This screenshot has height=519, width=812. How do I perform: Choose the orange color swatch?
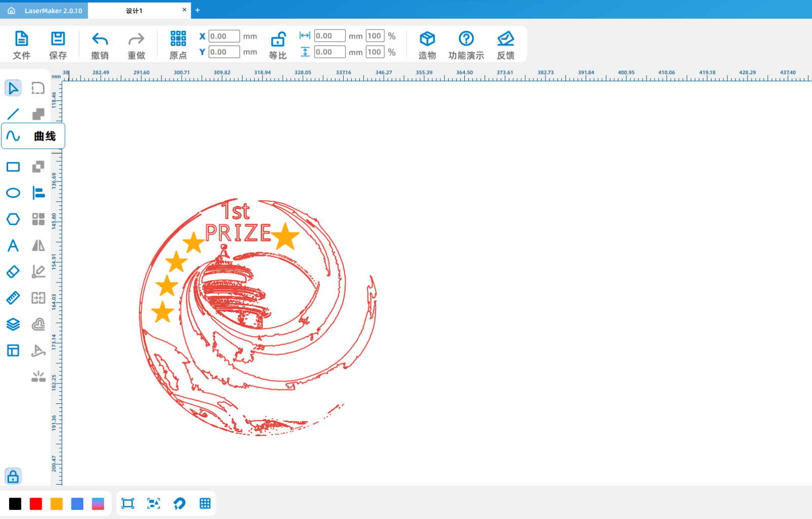[57, 504]
